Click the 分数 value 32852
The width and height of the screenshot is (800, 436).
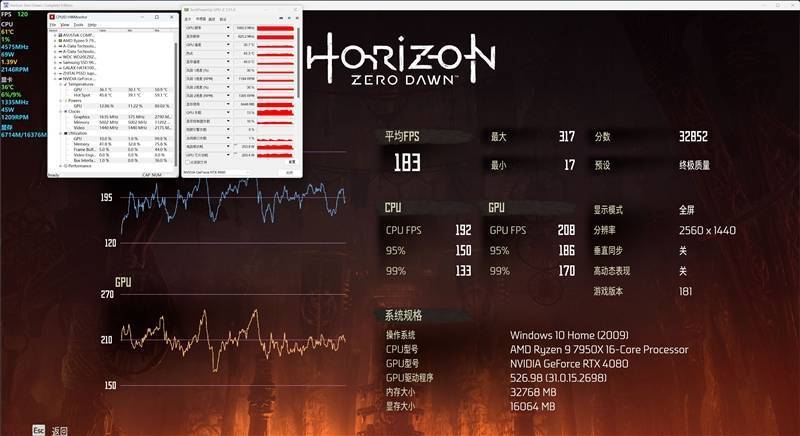(x=693, y=136)
